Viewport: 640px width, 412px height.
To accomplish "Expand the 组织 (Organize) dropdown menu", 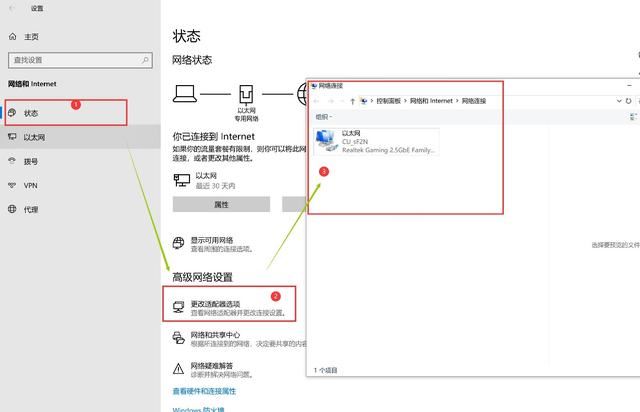I will click(323, 117).
